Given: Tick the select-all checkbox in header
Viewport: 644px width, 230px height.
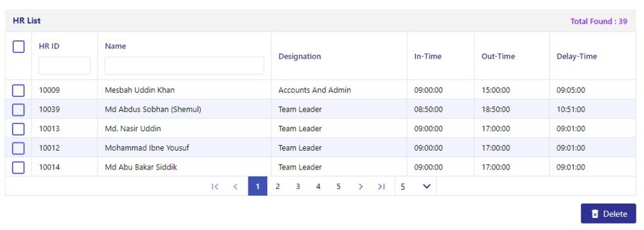Looking at the screenshot, I should point(18,47).
